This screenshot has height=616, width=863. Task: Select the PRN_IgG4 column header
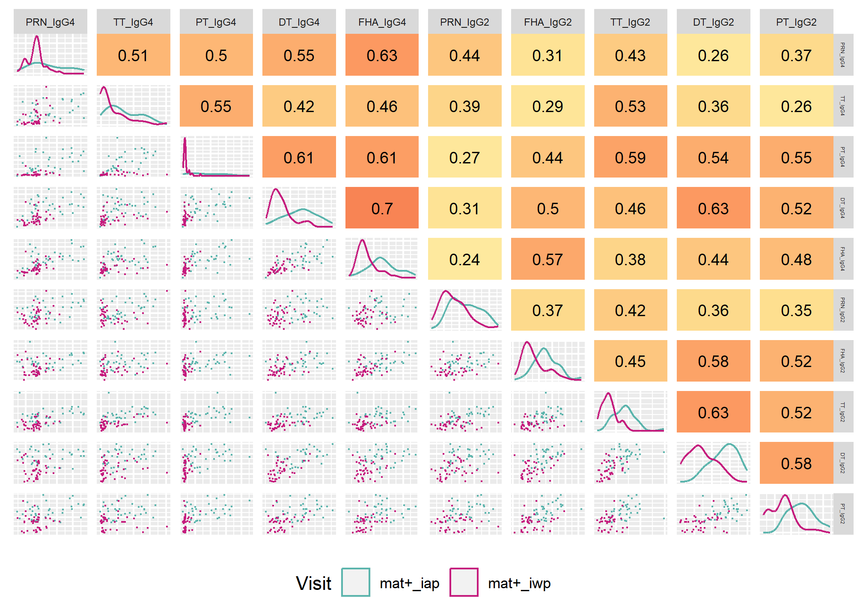point(50,22)
